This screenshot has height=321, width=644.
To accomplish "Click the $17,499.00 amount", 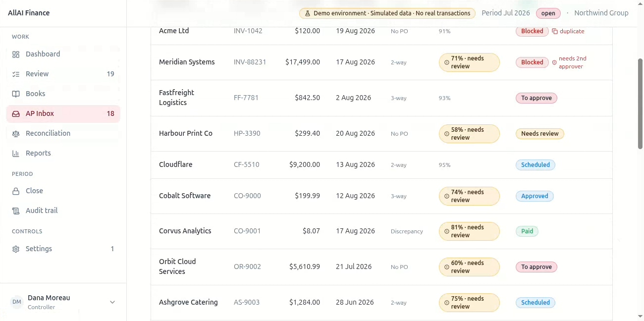I will [303, 62].
